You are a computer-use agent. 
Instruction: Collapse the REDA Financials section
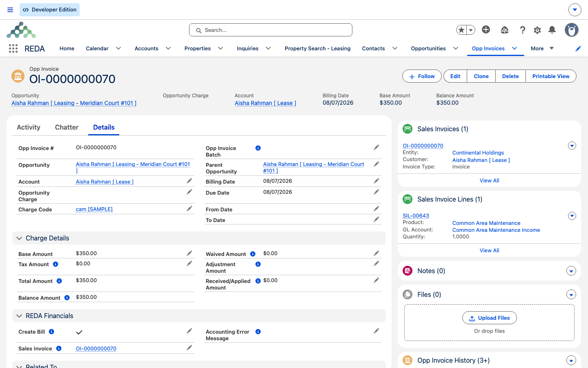point(19,316)
